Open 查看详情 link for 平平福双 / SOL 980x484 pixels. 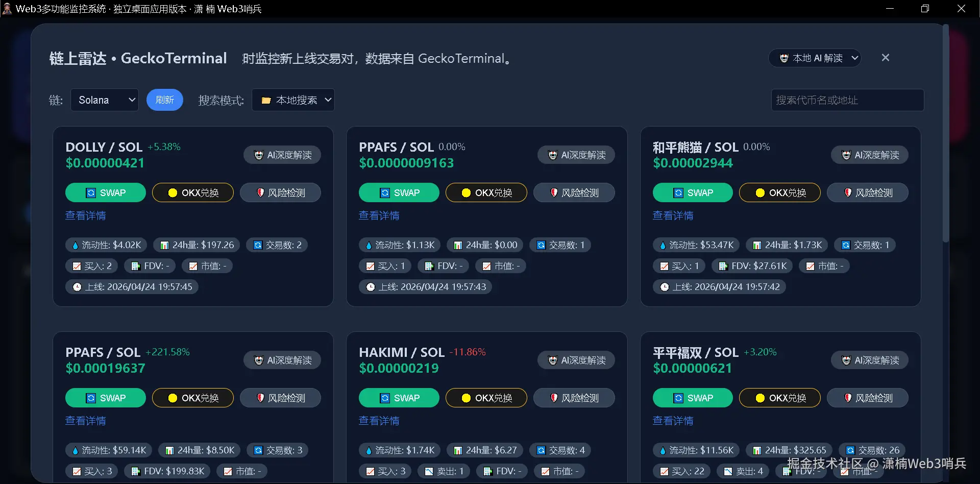[673, 421]
